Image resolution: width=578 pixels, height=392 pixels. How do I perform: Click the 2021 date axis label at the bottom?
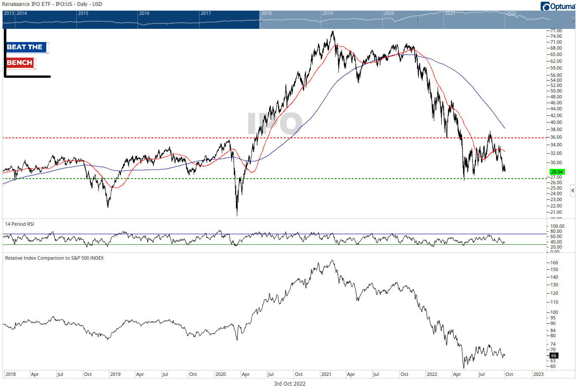coord(326,374)
